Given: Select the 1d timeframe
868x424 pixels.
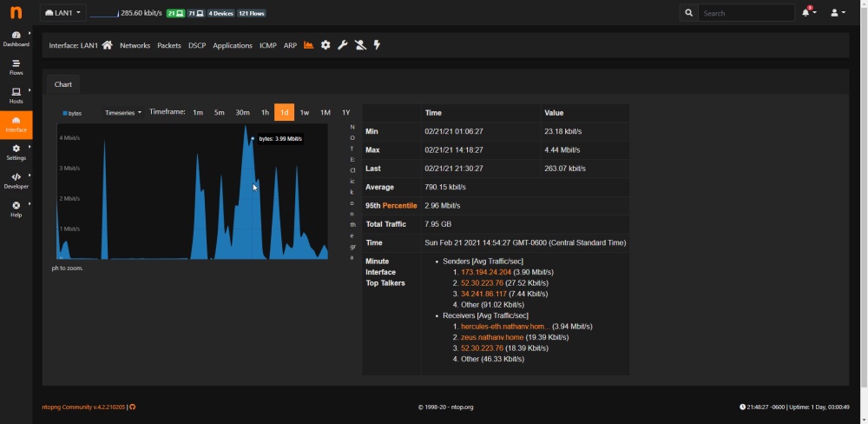Looking at the screenshot, I should pos(284,112).
